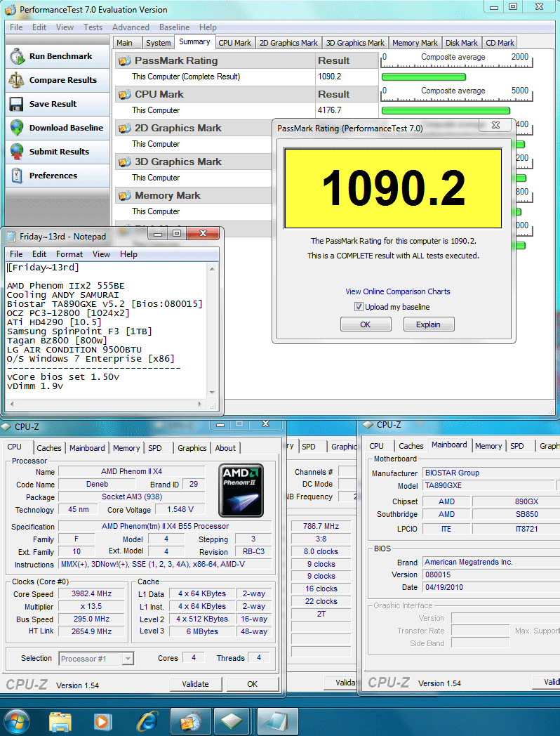The height and width of the screenshot is (736, 560).
Task: Switch to the CPU Mark tab
Action: pyautogui.click(x=234, y=43)
